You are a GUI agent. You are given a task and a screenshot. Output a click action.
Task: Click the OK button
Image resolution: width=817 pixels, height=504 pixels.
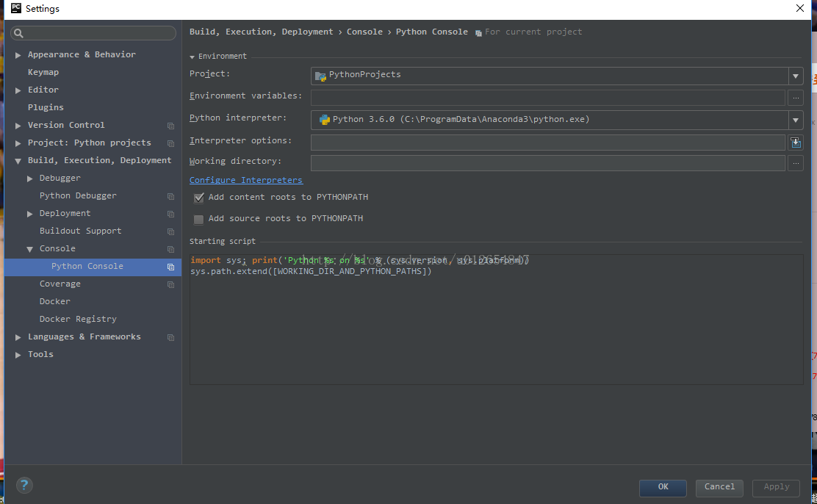[x=663, y=488]
